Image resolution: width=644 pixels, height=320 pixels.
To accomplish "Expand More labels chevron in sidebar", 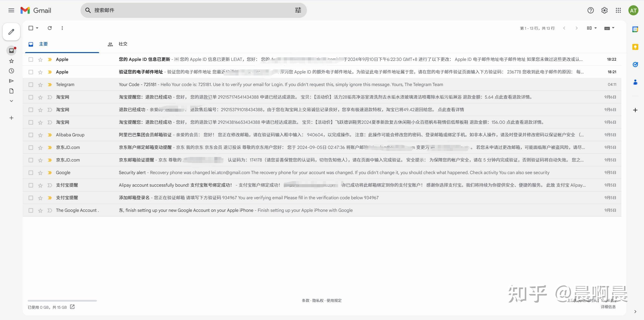I will pyautogui.click(x=11, y=101).
